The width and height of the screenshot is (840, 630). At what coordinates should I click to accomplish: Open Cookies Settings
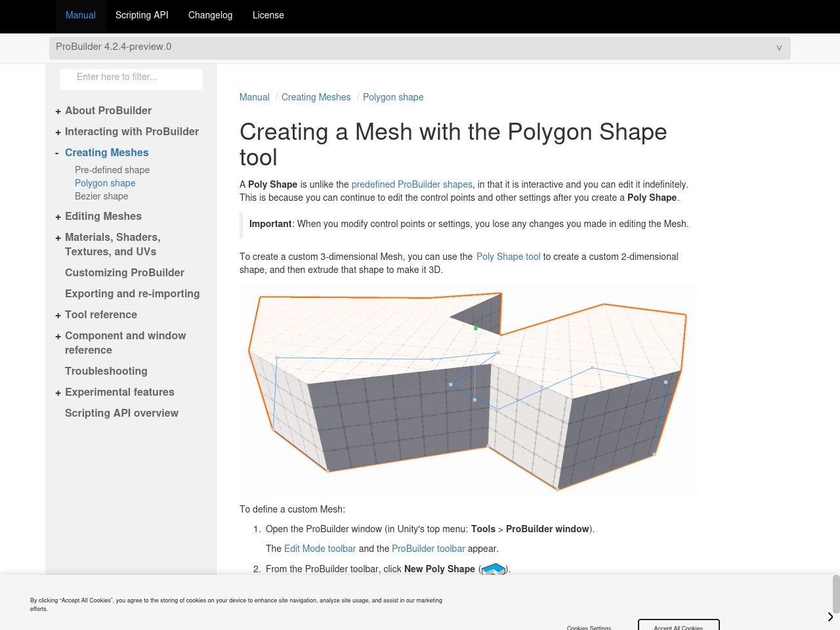coord(589,627)
